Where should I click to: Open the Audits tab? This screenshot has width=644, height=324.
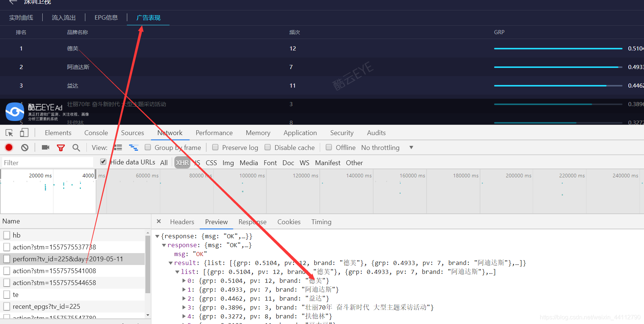coord(376,133)
